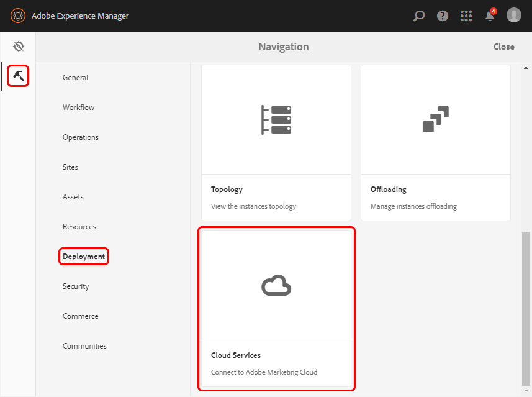Open the user profile avatar
Viewport: 532px width, 397px height.
[513, 16]
